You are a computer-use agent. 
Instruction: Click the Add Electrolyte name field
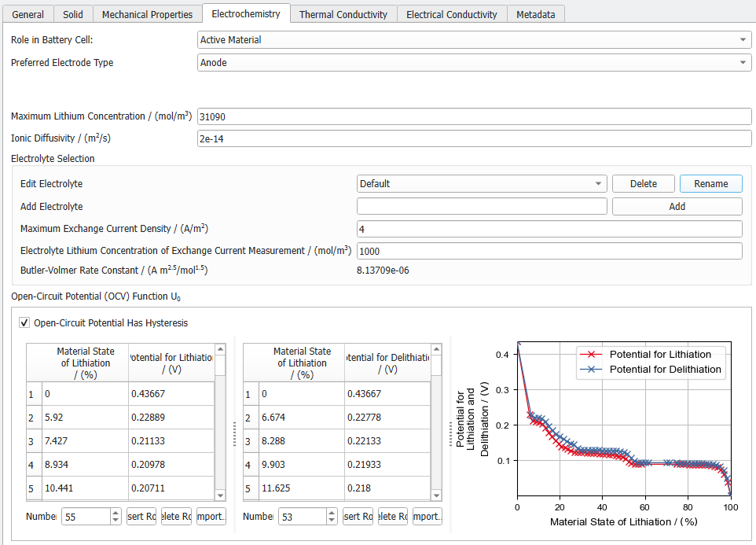coord(482,206)
